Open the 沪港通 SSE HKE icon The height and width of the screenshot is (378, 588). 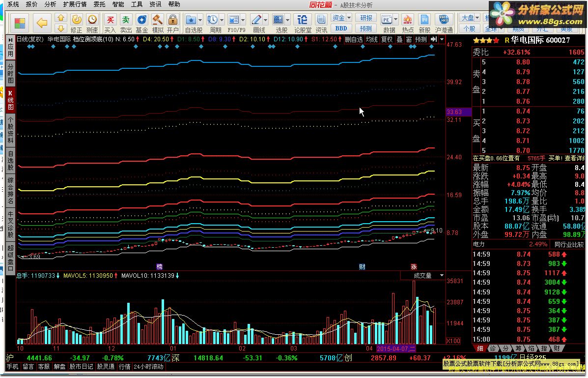click(x=444, y=23)
